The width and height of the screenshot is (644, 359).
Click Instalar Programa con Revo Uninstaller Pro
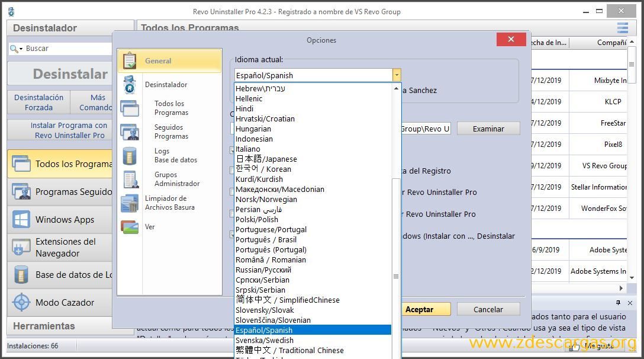click(60, 130)
